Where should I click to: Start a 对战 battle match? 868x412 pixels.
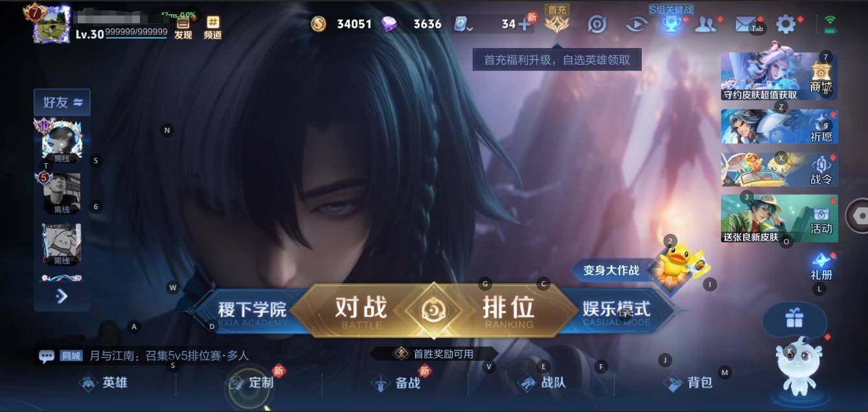pyautogui.click(x=361, y=310)
